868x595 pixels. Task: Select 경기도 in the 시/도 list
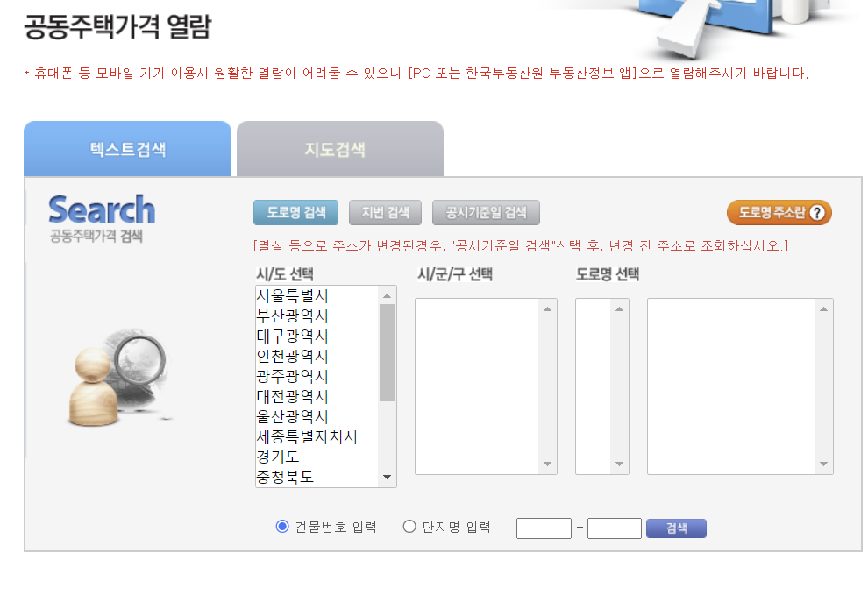point(317,457)
